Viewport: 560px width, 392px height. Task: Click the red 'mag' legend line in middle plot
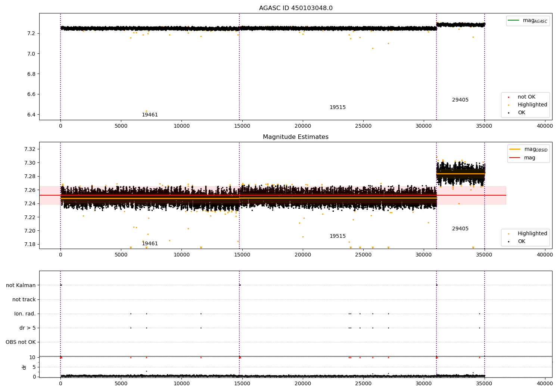(x=515, y=158)
